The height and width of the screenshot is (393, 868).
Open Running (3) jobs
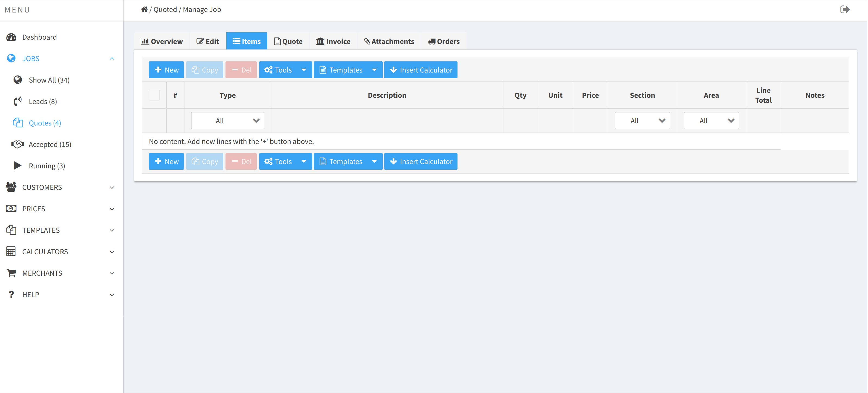[47, 166]
